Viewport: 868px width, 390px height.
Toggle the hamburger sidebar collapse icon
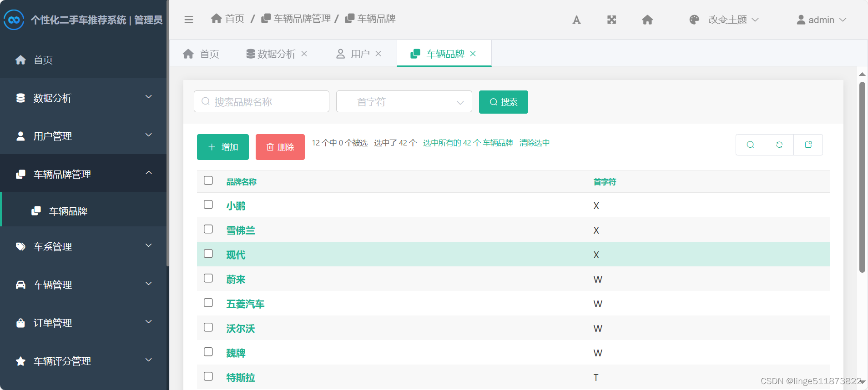coord(189,20)
